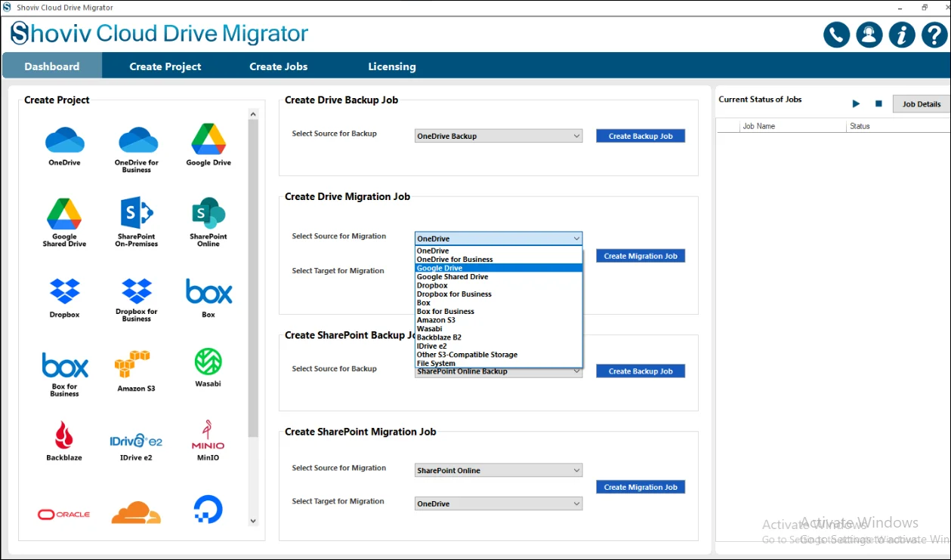Select Google Drive project icon
The width and height of the screenshot is (951, 560).
208,139
